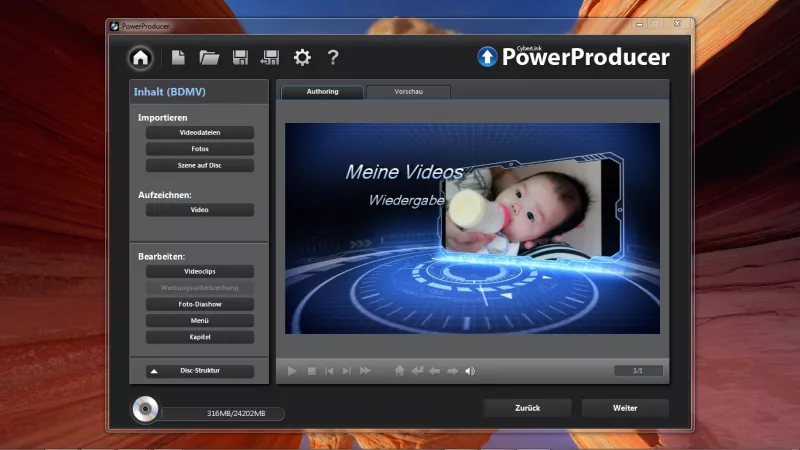Save project with the floppy disk icon
Image resolution: width=800 pixels, height=450 pixels.
[x=240, y=58]
